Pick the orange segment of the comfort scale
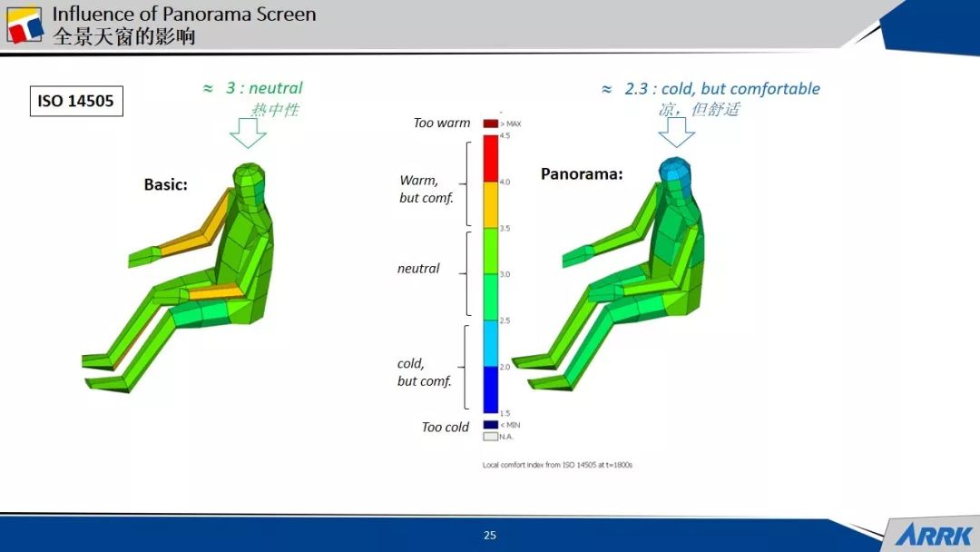The width and height of the screenshot is (980, 552). (x=490, y=204)
